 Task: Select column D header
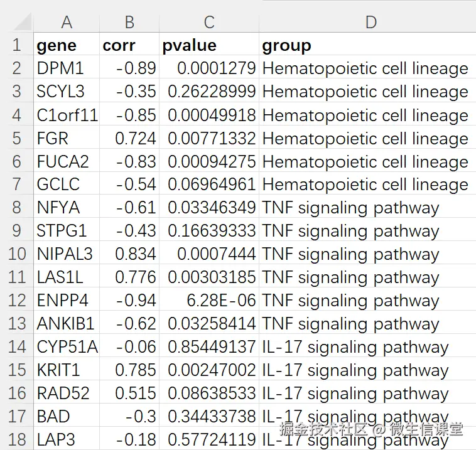pos(371,23)
